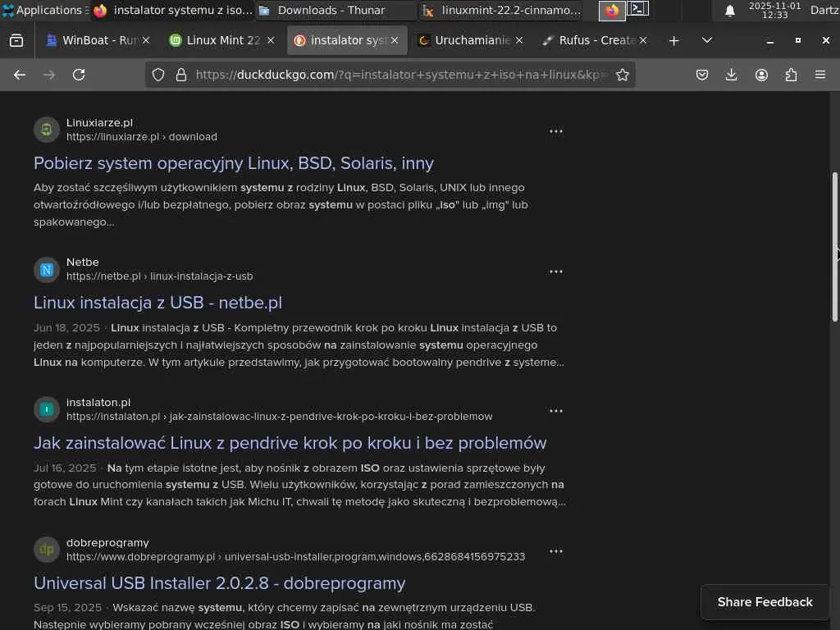Show site security padlock info
840x630 pixels.
pyautogui.click(x=181, y=75)
